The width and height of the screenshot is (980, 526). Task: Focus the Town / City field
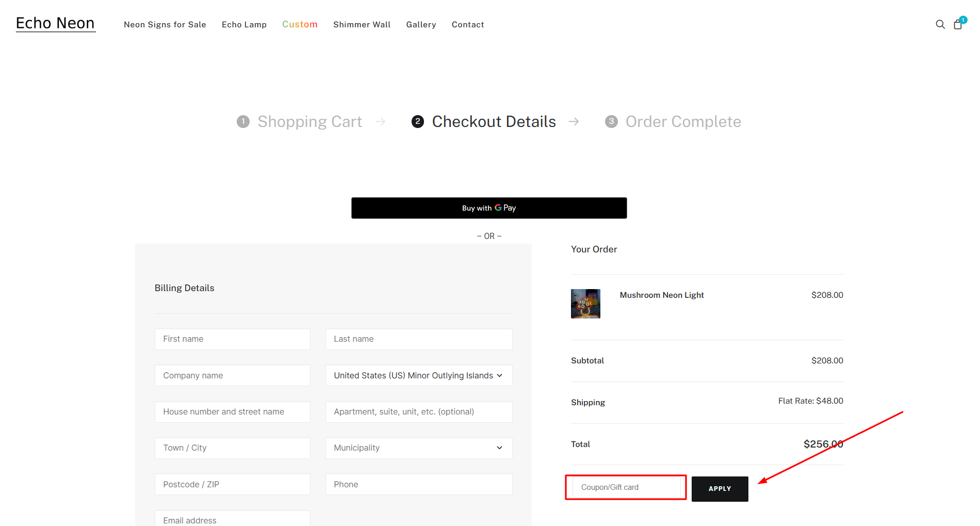tap(233, 448)
